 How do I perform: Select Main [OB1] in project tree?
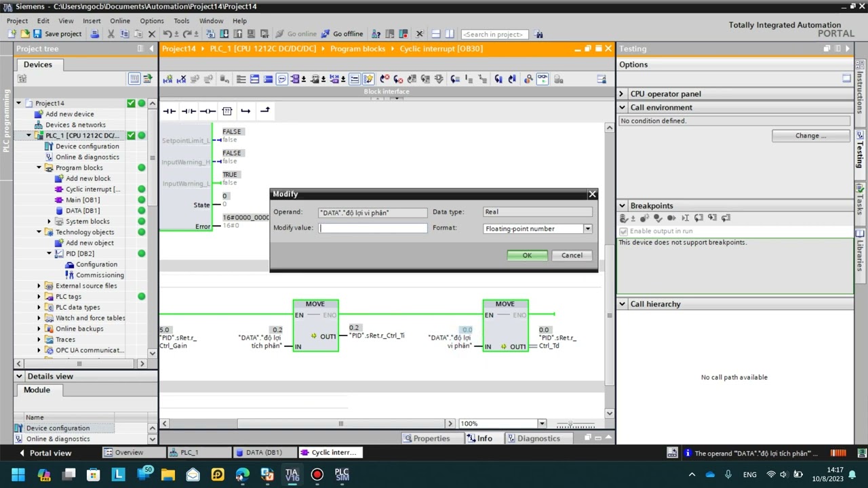pos(83,200)
